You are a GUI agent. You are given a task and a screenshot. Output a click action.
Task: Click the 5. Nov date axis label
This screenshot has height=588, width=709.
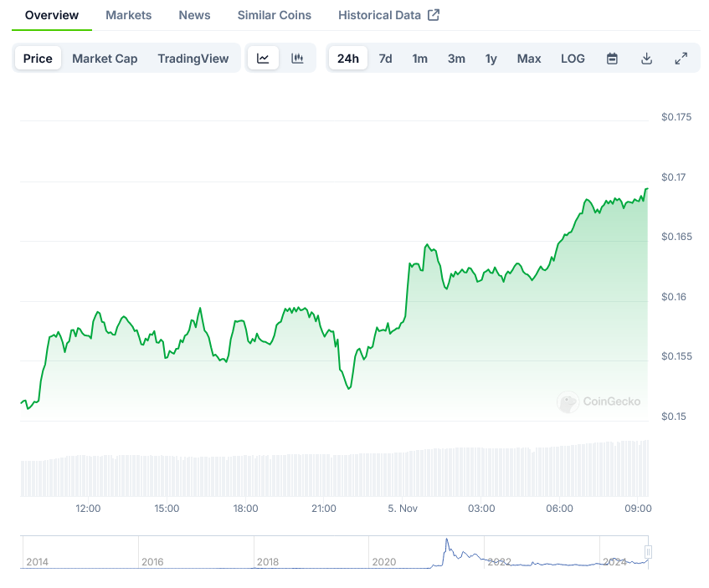[403, 509]
